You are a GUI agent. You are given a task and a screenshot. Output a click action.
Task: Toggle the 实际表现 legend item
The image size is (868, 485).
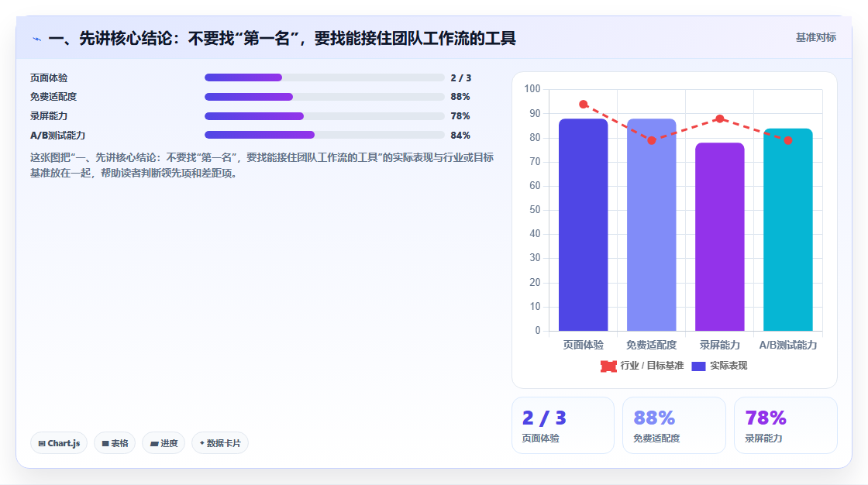point(720,366)
